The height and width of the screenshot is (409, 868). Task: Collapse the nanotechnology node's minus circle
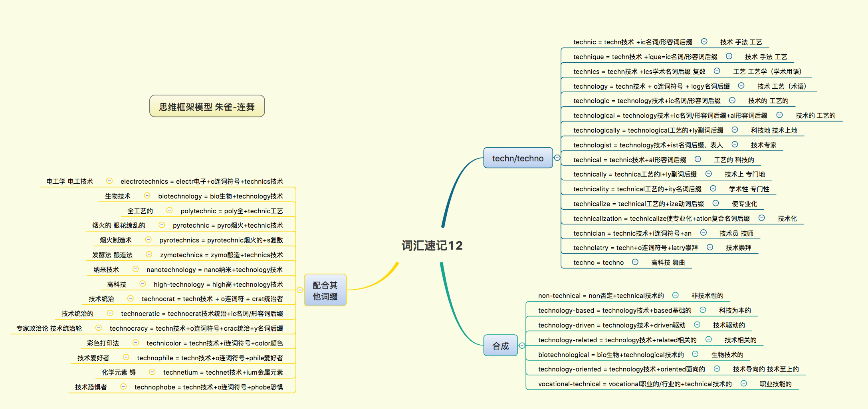click(x=136, y=269)
